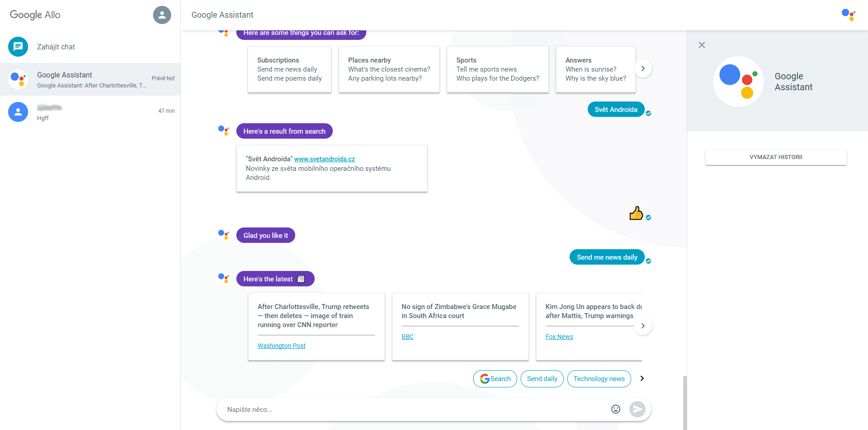Click the thumbs up emoji message
Image resolution: width=868 pixels, height=430 pixels.
coord(636,213)
